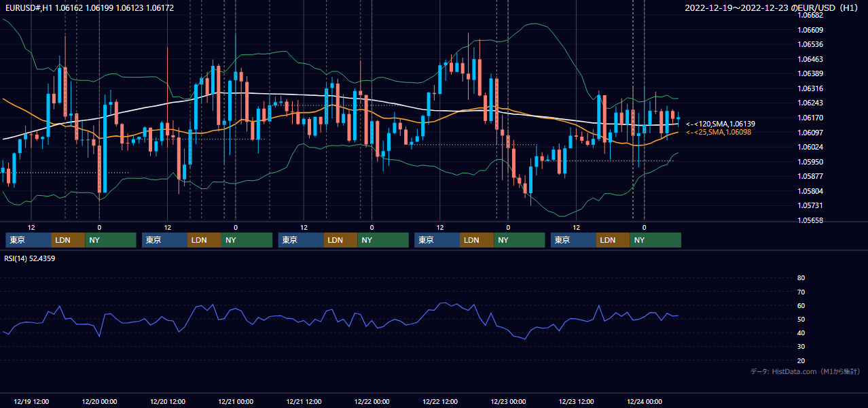Select the 12/23 00:00 time label
868x408 pixels.
click(508, 401)
